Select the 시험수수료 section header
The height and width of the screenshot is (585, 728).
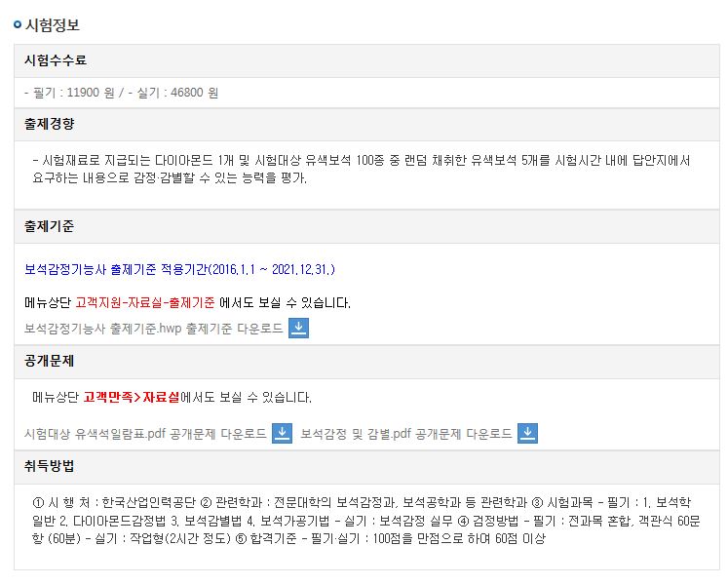[366, 60]
